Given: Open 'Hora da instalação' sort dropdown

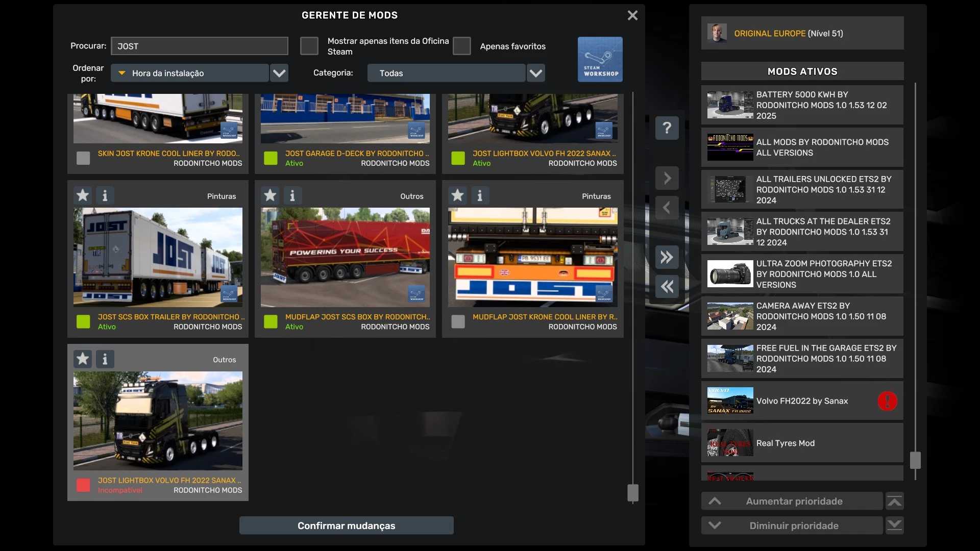Looking at the screenshot, I should [x=190, y=73].
